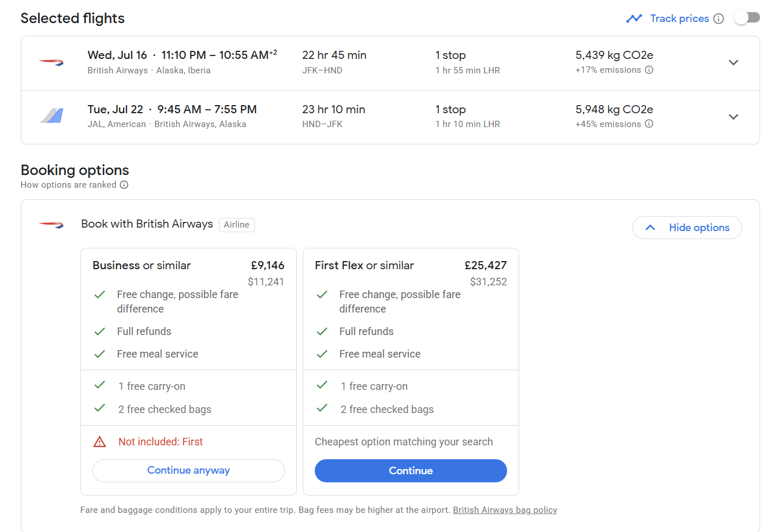Click the Track prices chart icon
The image size is (782, 532).
point(634,18)
